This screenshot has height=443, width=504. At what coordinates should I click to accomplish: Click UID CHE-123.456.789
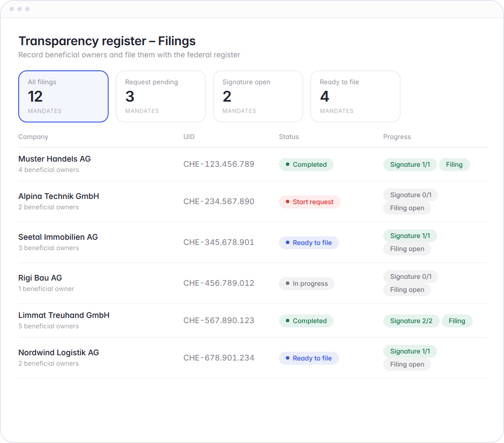tap(219, 164)
